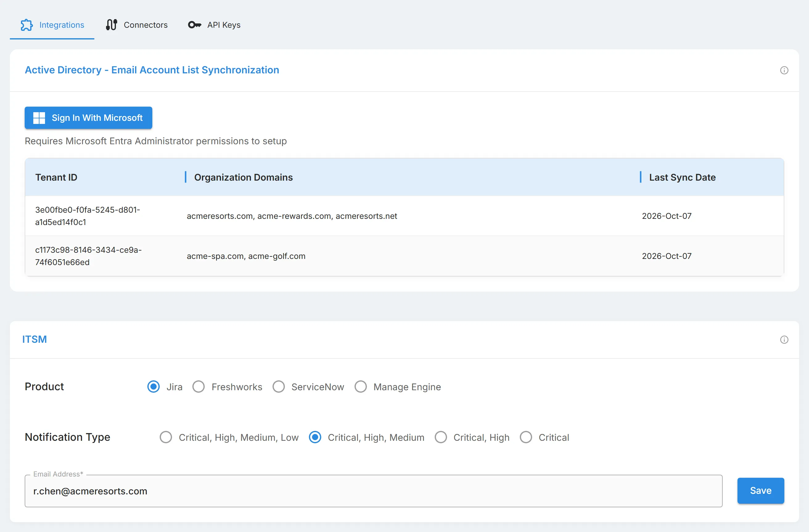Click the Sign In With Microsoft button

pos(88,118)
